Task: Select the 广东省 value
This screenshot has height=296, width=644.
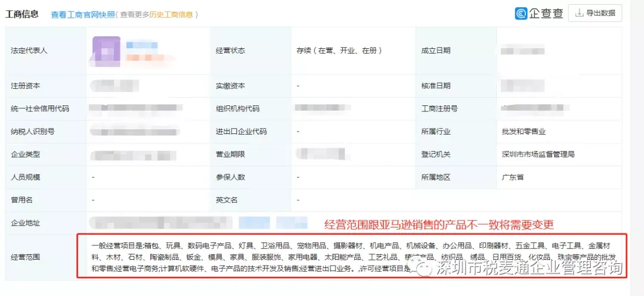Action: [x=513, y=177]
